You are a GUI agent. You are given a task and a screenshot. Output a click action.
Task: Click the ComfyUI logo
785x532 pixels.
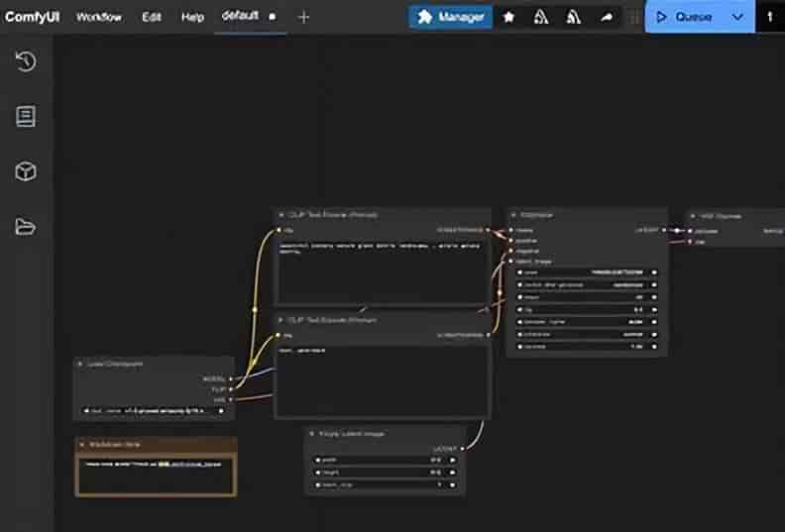click(32, 17)
